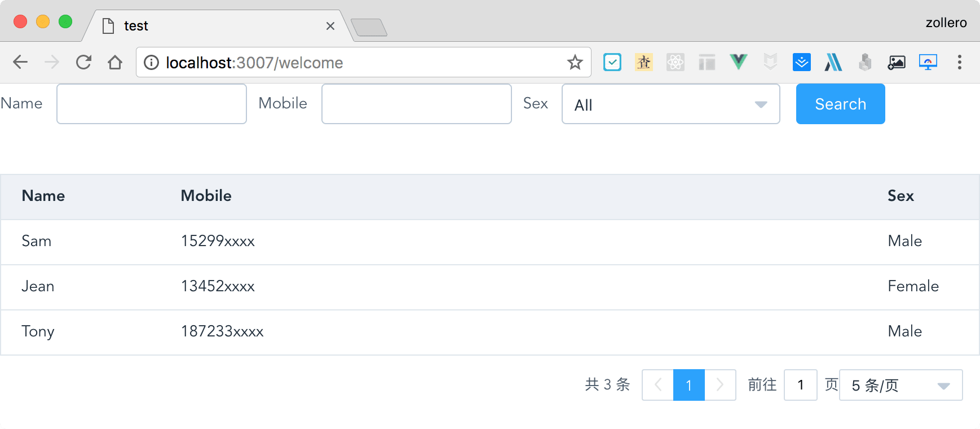Screen dimensions: 980x429
Task: Expand the Sex filter dropdown
Action: (670, 104)
